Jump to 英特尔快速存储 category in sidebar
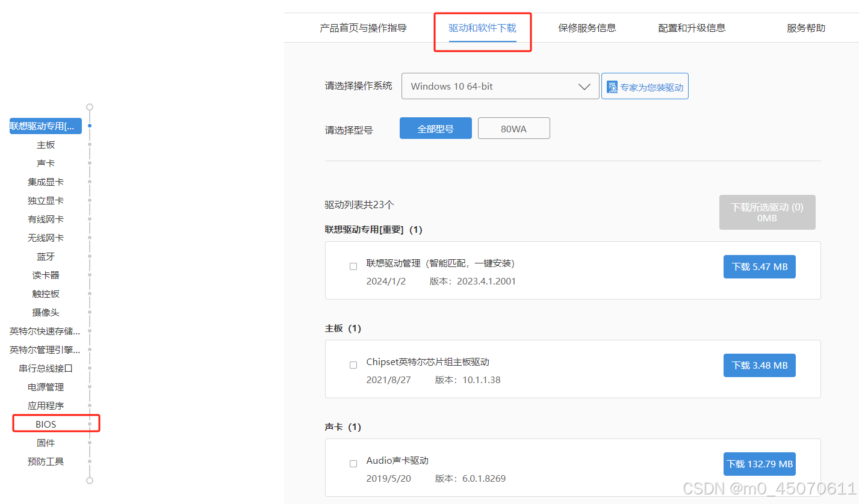 (45, 331)
